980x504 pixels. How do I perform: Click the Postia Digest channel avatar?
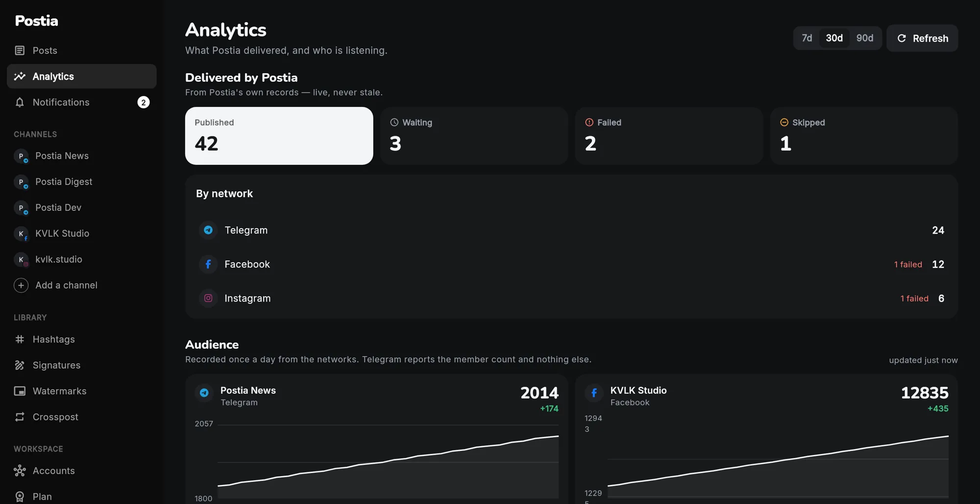[x=21, y=182]
